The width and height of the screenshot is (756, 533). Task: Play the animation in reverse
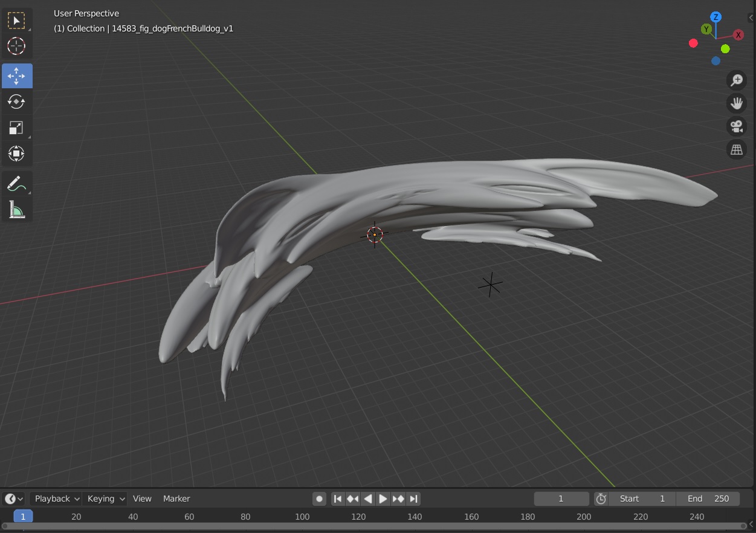368,499
